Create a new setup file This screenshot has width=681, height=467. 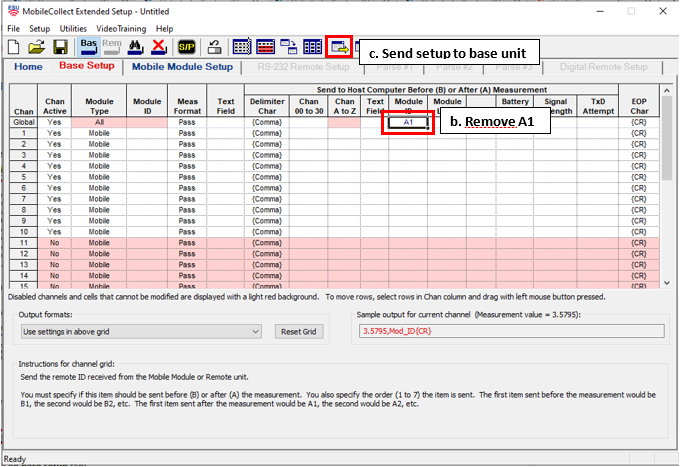[13, 46]
